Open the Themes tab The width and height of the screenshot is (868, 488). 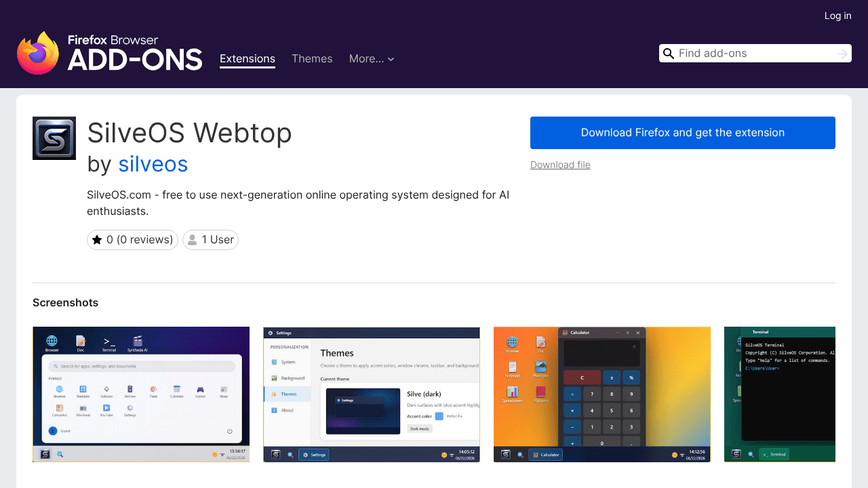tap(312, 59)
